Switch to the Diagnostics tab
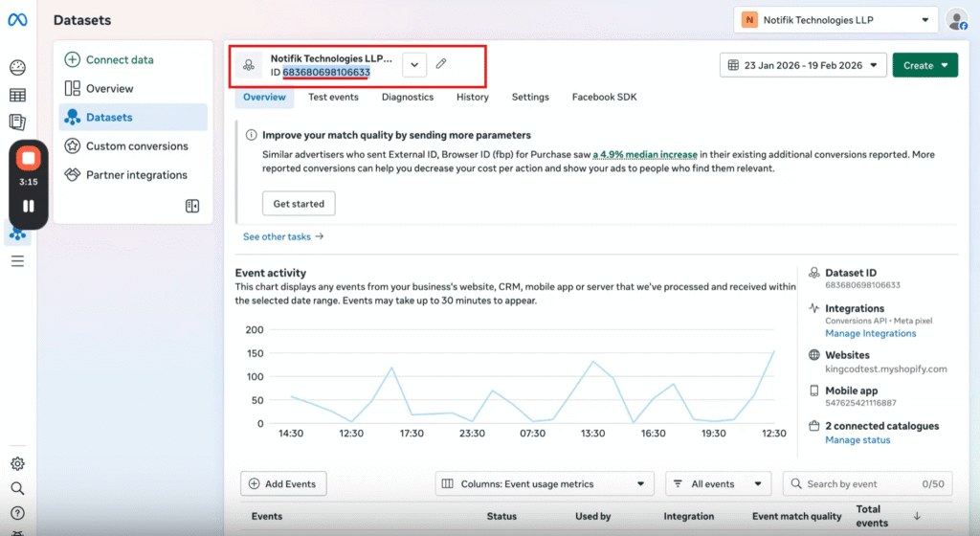 pos(408,97)
